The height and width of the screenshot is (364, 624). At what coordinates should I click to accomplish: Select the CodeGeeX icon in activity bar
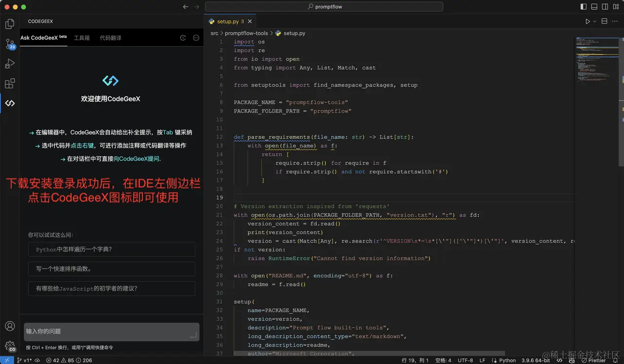coord(10,103)
